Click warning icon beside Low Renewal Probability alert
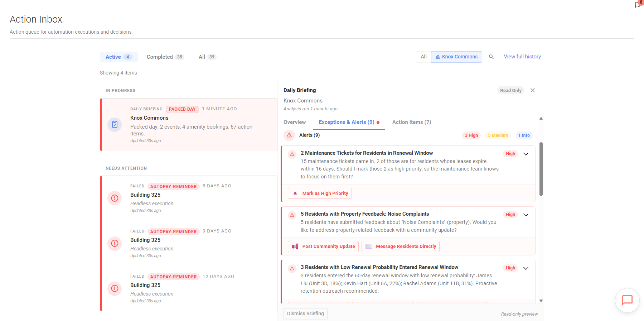The height and width of the screenshot is (321, 644). pyautogui.click(x=292, y=268)
